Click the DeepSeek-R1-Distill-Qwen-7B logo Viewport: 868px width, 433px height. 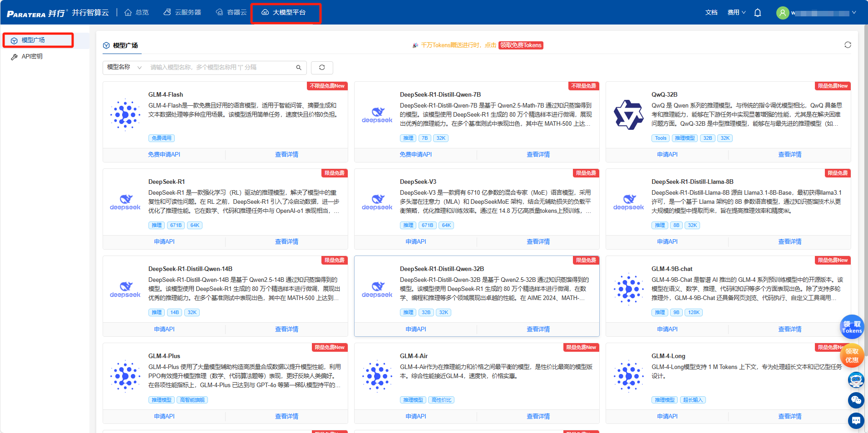[x=377, y=115]
